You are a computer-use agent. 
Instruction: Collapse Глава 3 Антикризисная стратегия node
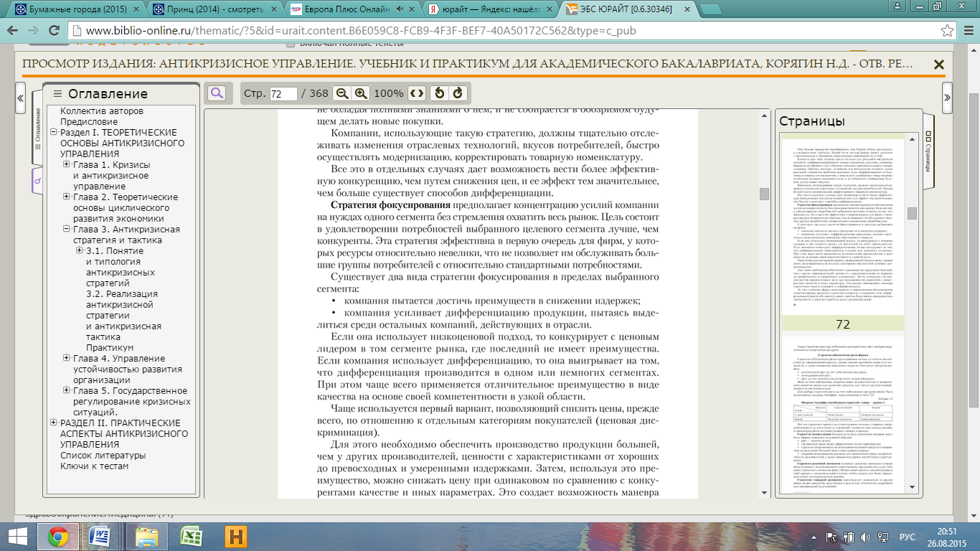pos(67,230)
